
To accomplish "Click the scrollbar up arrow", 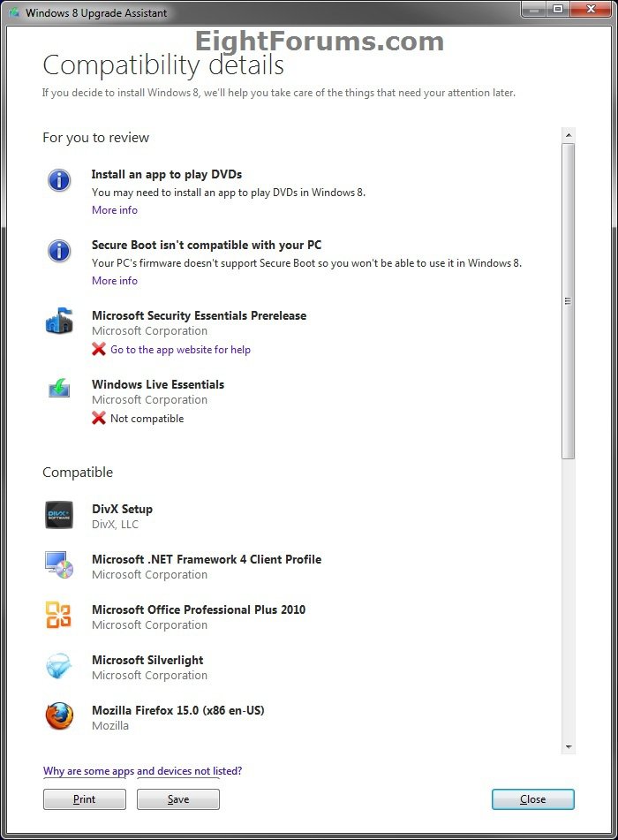I will tap(569, 135).
